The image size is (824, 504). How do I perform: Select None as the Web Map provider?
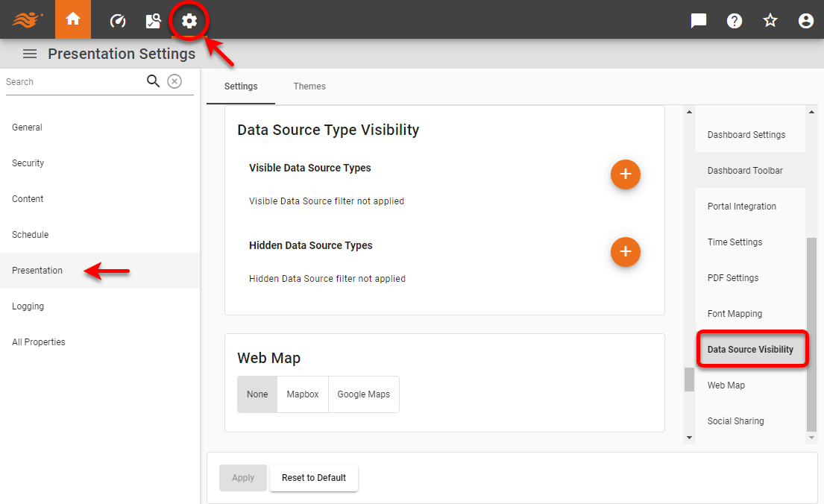tap(257, 394)
